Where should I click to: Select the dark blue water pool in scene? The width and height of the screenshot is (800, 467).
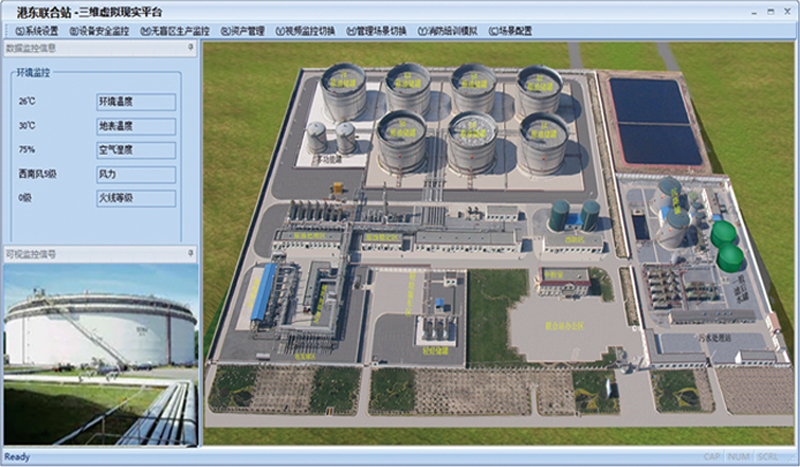(655, 120)
